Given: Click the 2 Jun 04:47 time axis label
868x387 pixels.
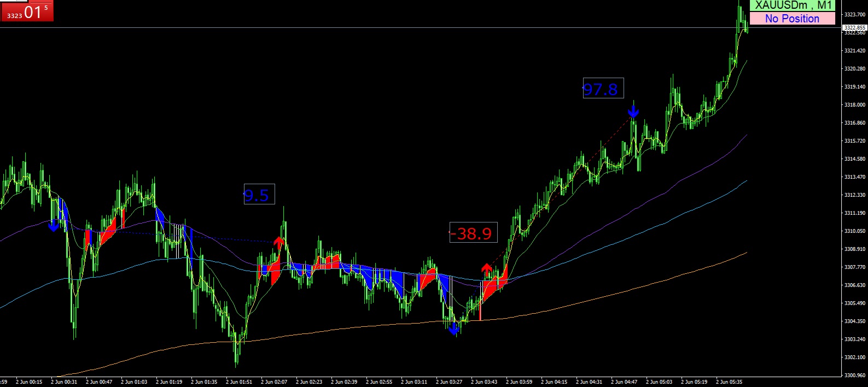Looking at the screenshot, I should (x=624, y=382).
